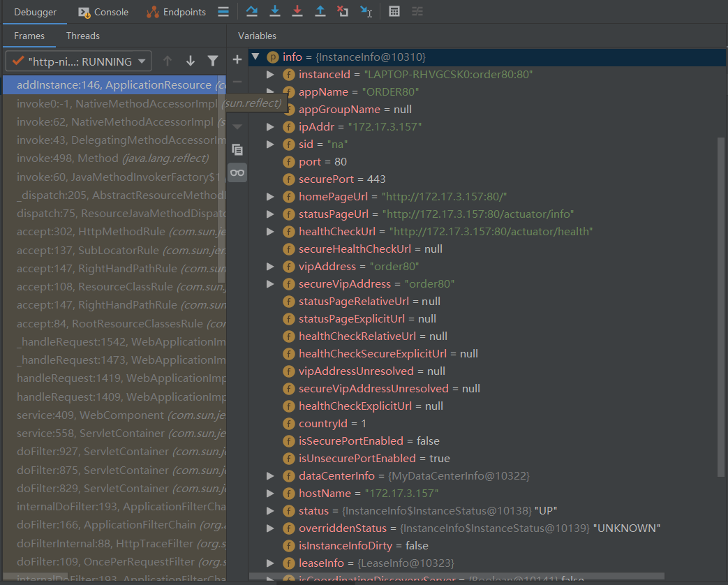Expand the healthCheckUrl field

point(270,232)
